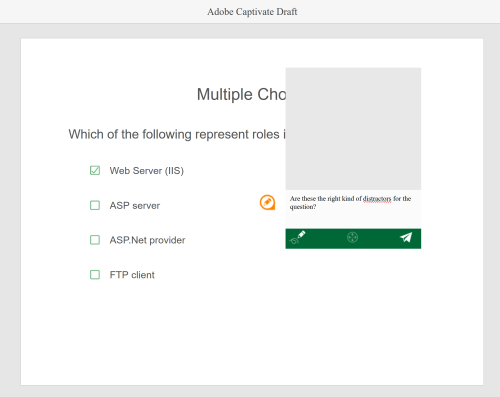
Task: Click the question text "Which of the following"
Action: [130, 134]
